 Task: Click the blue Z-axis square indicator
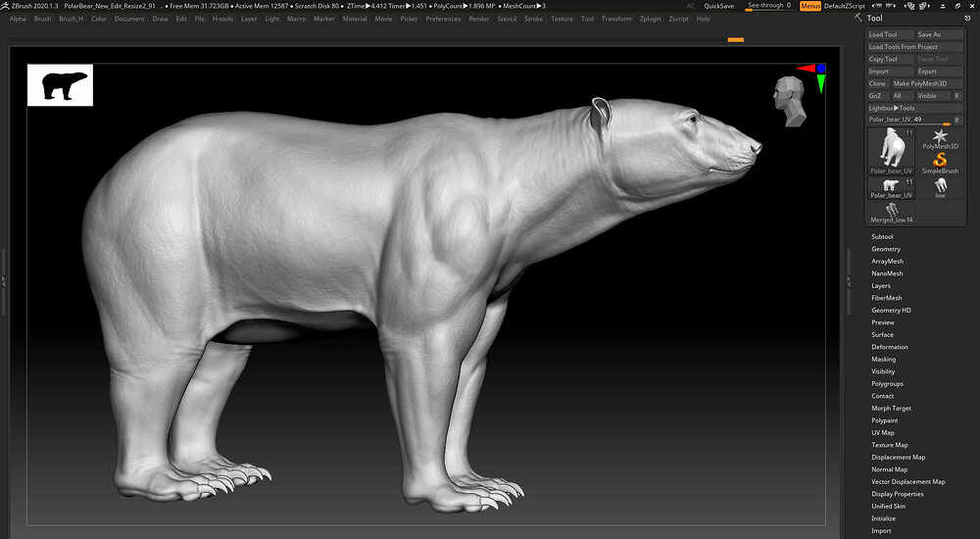[820, 69]
